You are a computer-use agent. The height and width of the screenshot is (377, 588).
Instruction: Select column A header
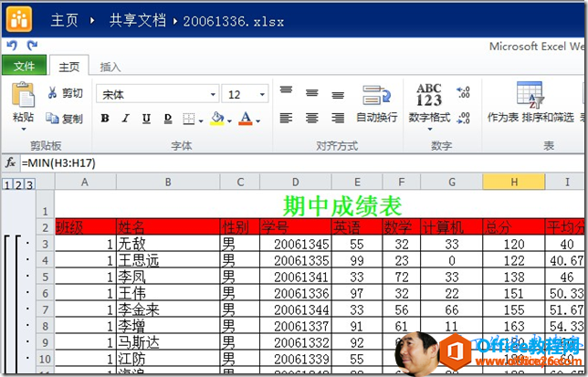[85, 183]
